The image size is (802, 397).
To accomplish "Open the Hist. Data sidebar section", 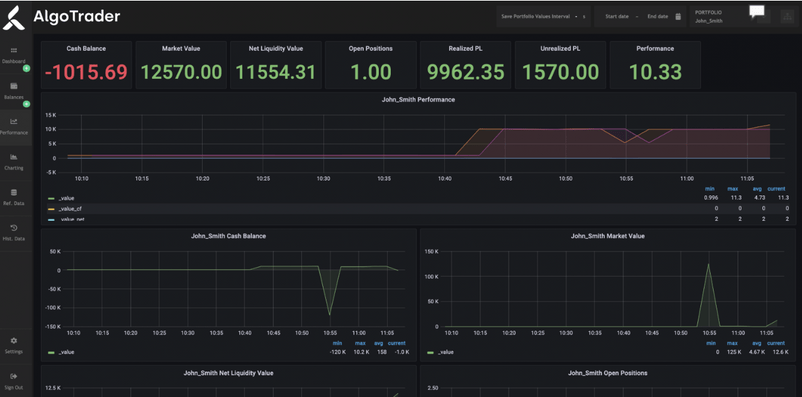I will [x=14, y=232].
